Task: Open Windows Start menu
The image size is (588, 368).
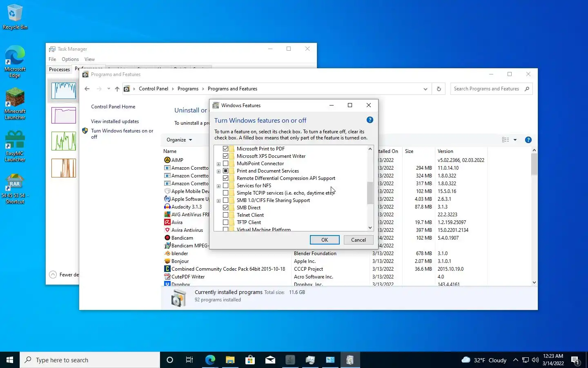Action: point(10,360)
